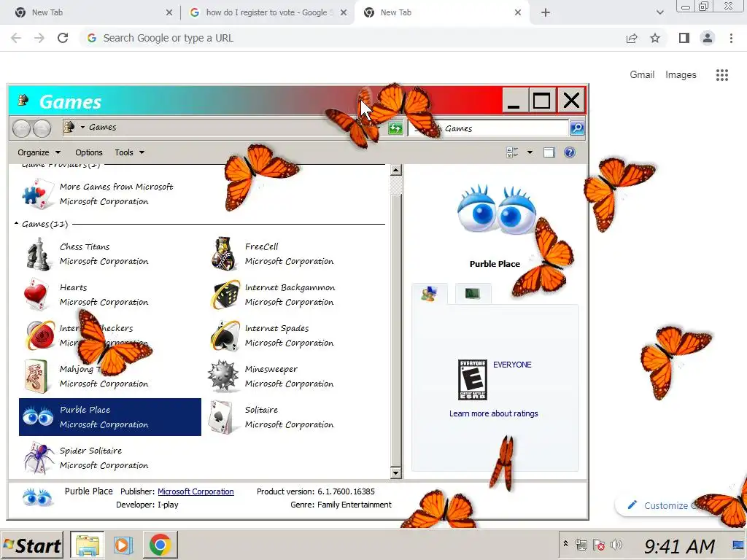Click the change view icon in the toolbar
Image resolution: width=747 pixels, height=560 pixels.
pos(512,152)
